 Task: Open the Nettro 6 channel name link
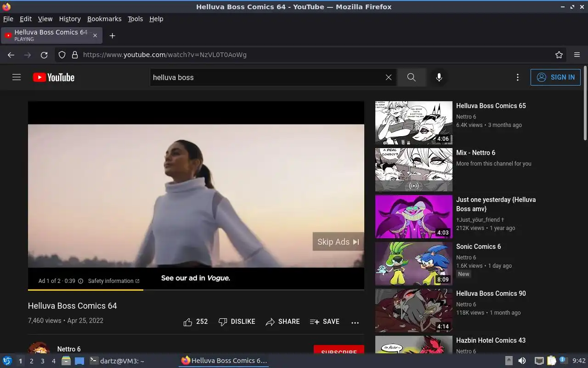coord(69,349)
